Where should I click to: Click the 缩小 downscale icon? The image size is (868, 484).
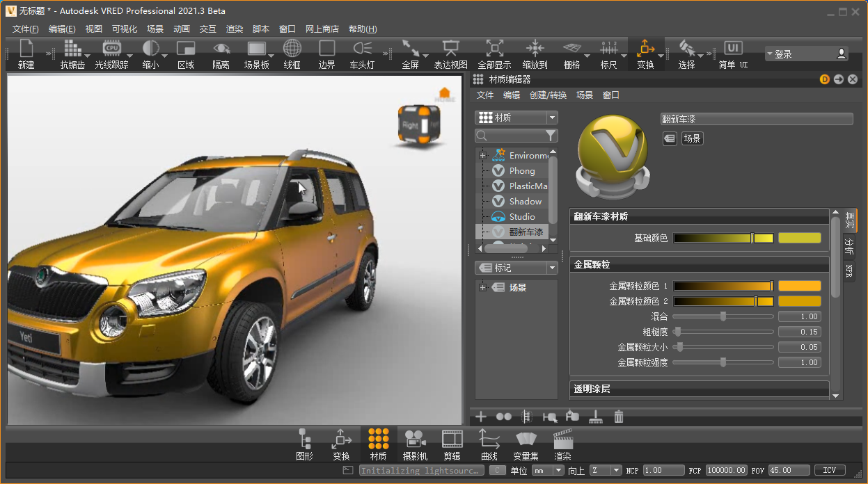(150, 54)
